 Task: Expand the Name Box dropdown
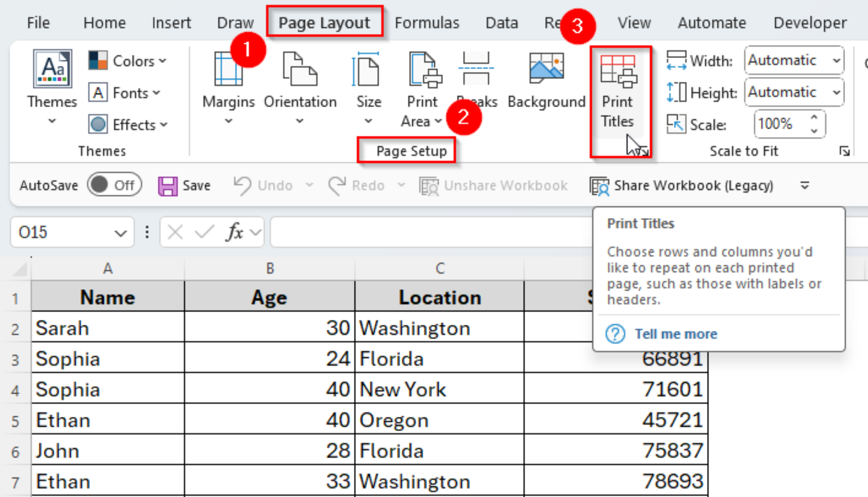120,232
